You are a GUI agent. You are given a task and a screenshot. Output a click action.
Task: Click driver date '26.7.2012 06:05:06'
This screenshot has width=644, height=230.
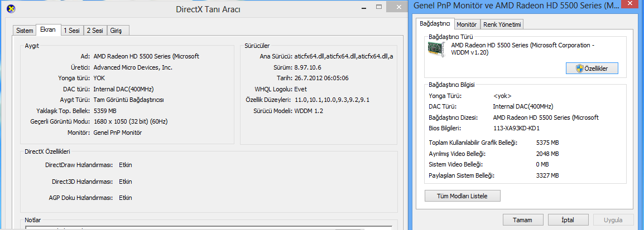[321, 78]
